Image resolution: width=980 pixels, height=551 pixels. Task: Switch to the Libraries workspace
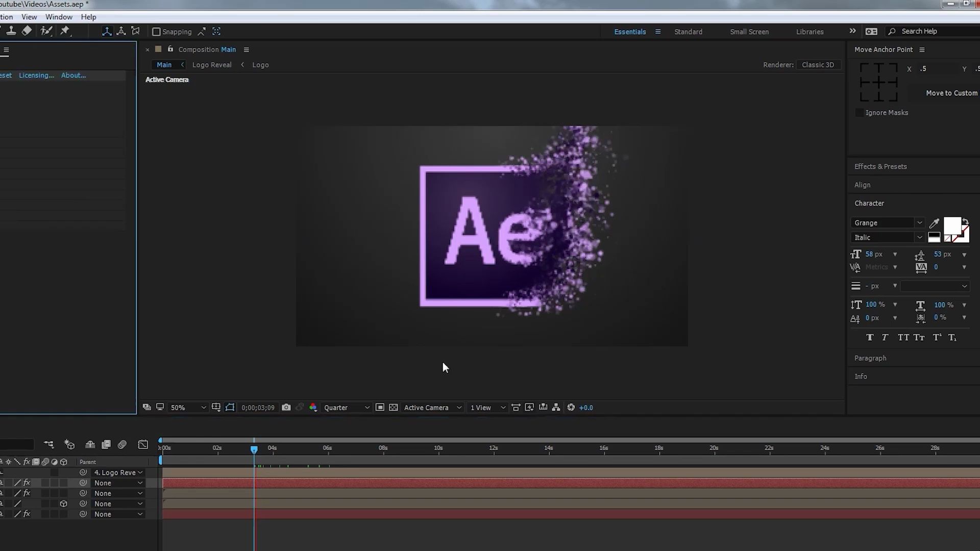pos(810,32)
